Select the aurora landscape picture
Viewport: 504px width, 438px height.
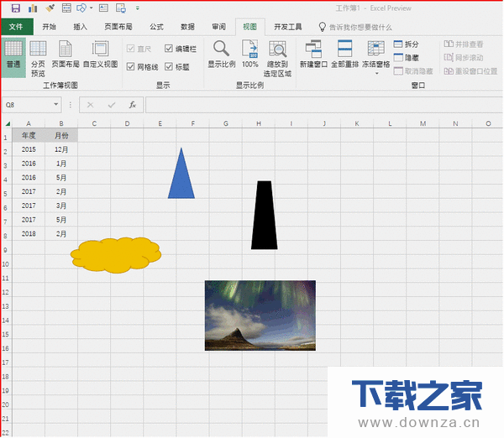point(260,315)
